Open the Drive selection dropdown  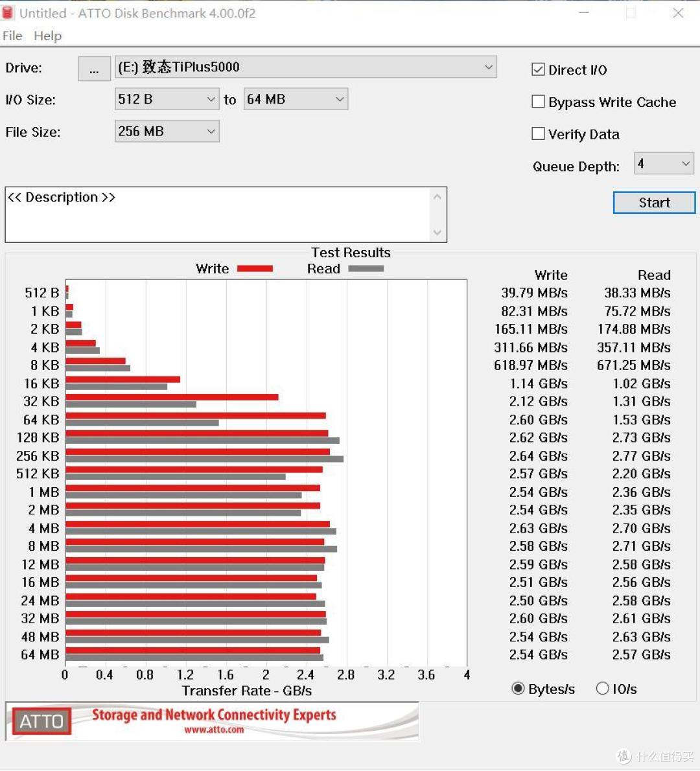pos(305,67)
